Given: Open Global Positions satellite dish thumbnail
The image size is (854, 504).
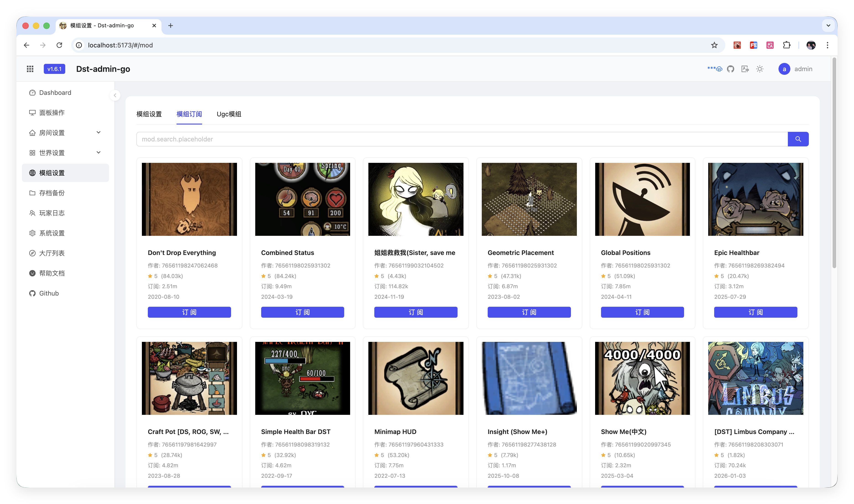Looking at the screenshot, I should [642, 199].
